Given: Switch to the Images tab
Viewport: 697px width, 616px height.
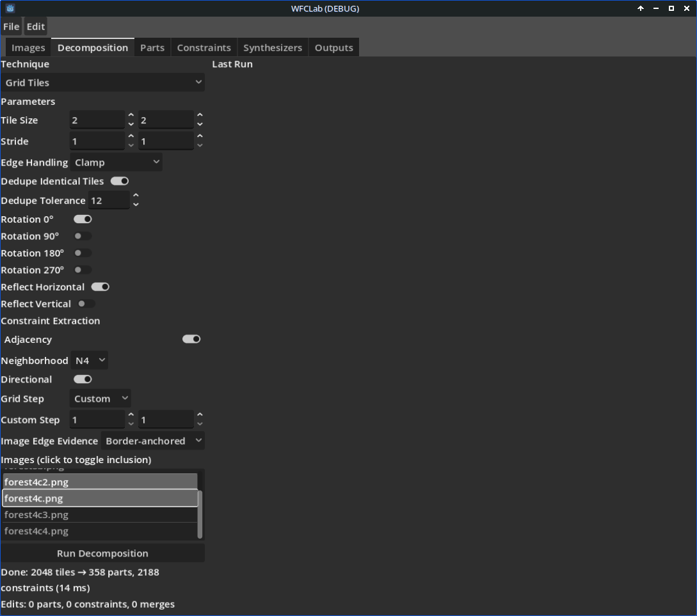Looking at the screenshot, I should click(28, 47).
